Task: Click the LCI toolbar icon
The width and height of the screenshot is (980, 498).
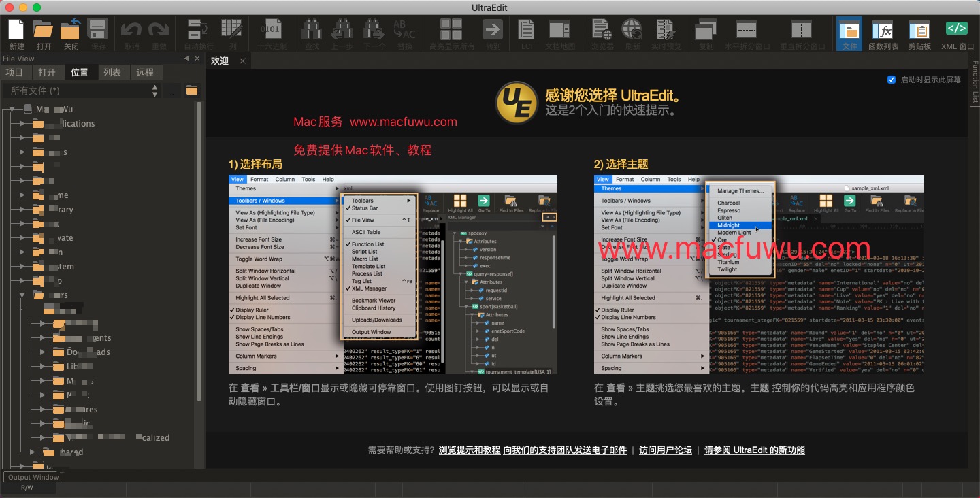Action: pyautogui.click(x=527, y=34)
